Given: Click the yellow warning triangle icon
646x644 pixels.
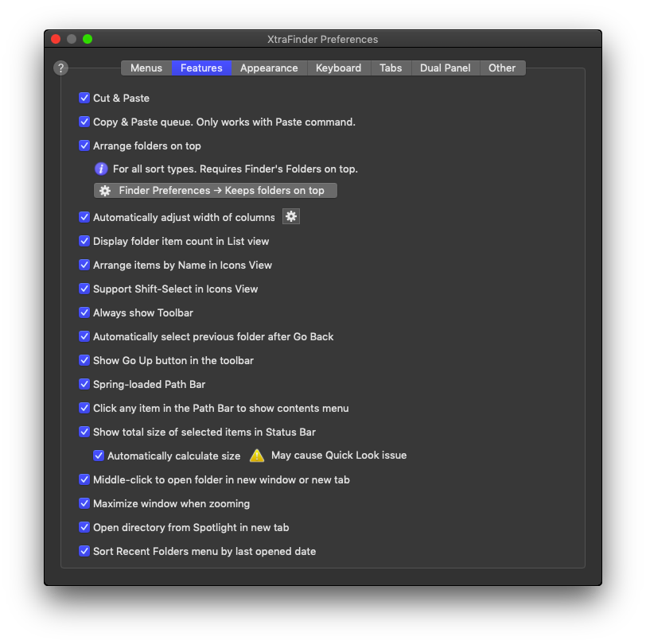Looking at the screenshot, I should 256,456.
